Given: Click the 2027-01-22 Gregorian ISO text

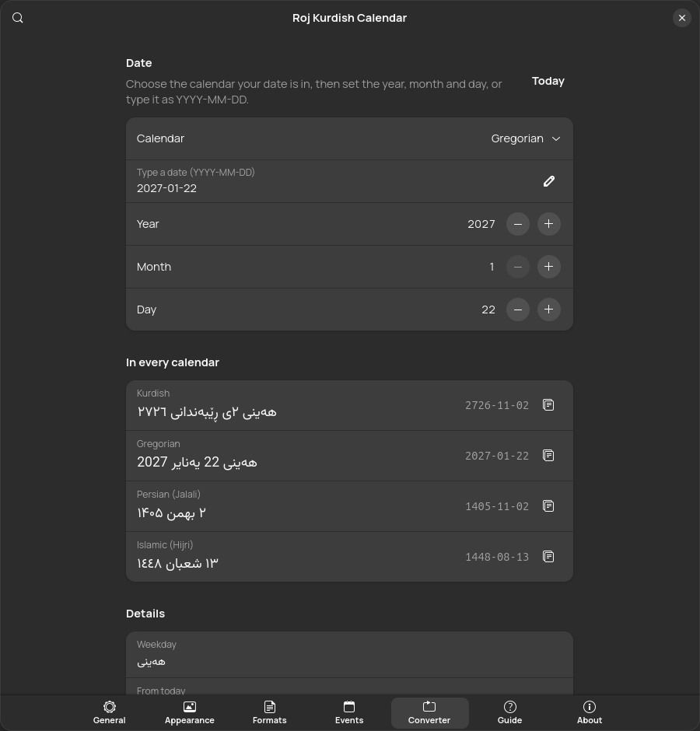Looking at the screenshot, I should tap(497, 456).
